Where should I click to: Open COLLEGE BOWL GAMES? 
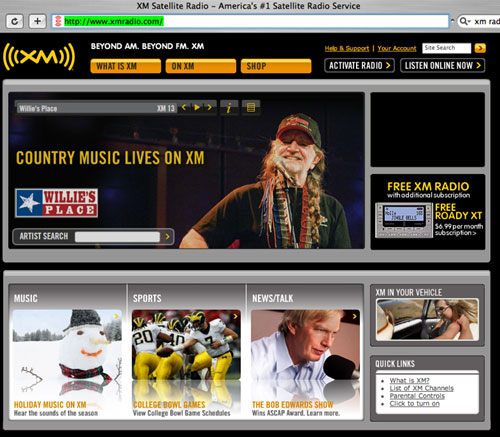click(x=169, y=405)
